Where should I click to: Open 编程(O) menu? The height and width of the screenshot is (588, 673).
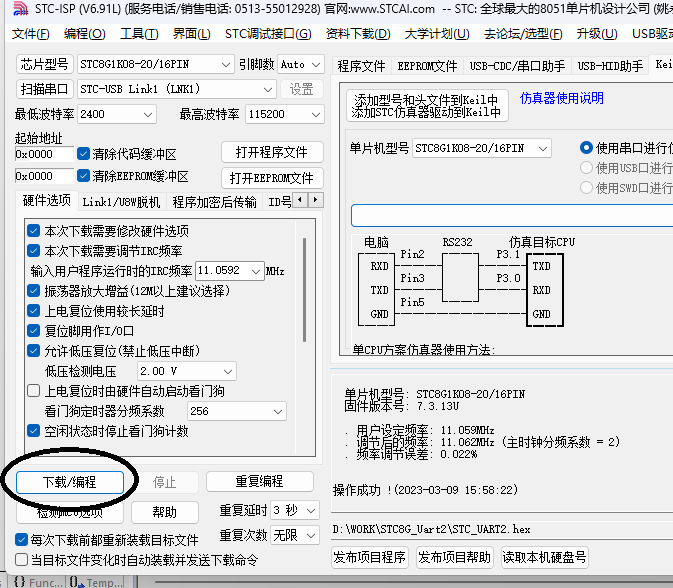(85, 33)
